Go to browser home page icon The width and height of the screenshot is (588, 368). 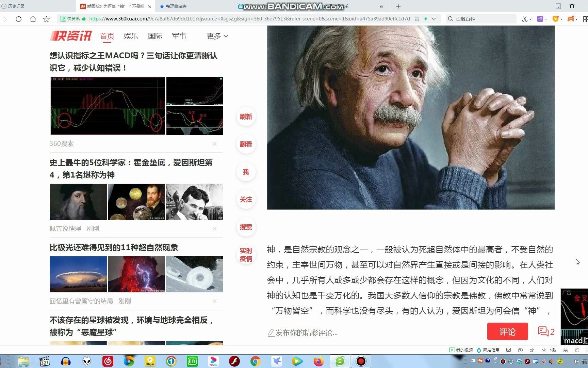tap(33, 19)
